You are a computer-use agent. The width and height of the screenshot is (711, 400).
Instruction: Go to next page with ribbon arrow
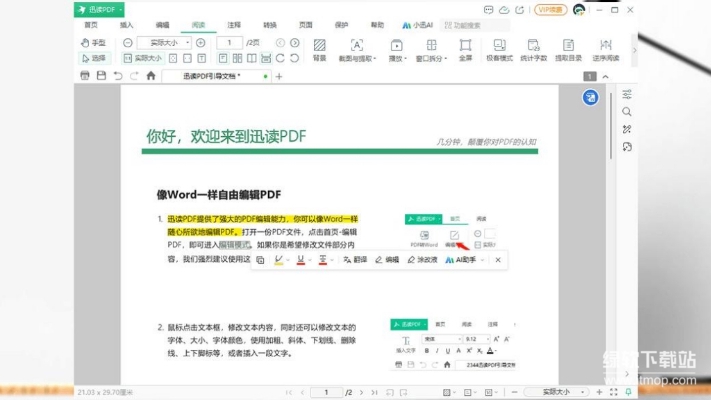(x=295, y=43)
